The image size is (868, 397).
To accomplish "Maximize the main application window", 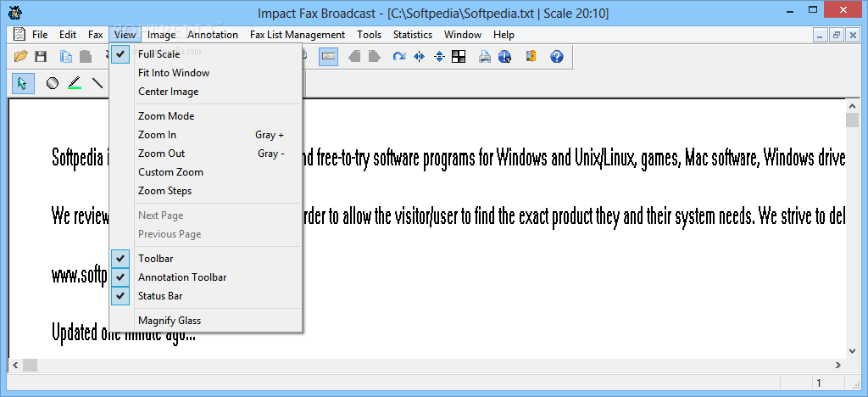I will (x=813, y=9).
